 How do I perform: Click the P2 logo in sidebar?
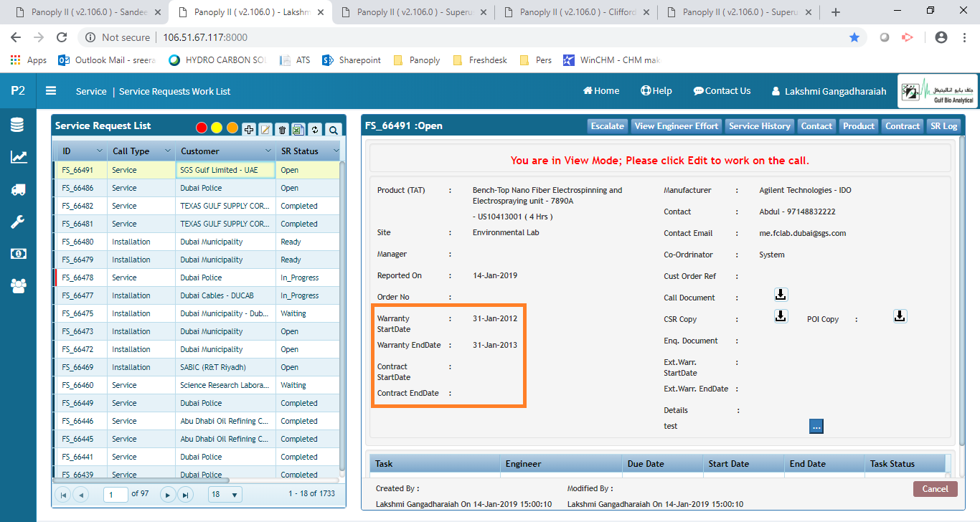pyautogui.click(x=18, y=91)
